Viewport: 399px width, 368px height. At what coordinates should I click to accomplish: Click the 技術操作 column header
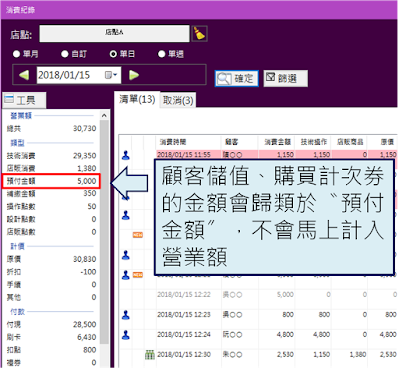click(313, 142)
